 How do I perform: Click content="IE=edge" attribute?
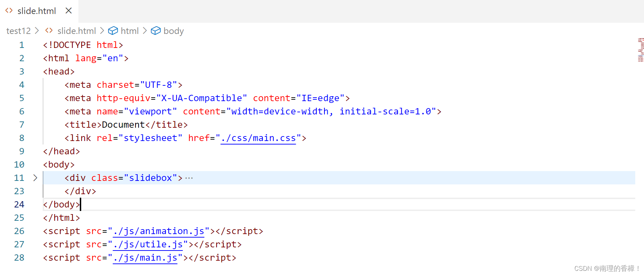(x=299, y=98)
